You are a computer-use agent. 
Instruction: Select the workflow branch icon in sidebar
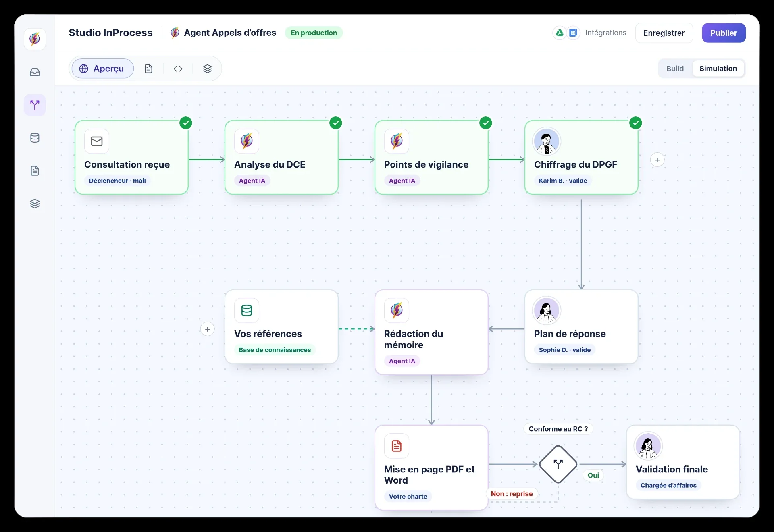point(35,105)
